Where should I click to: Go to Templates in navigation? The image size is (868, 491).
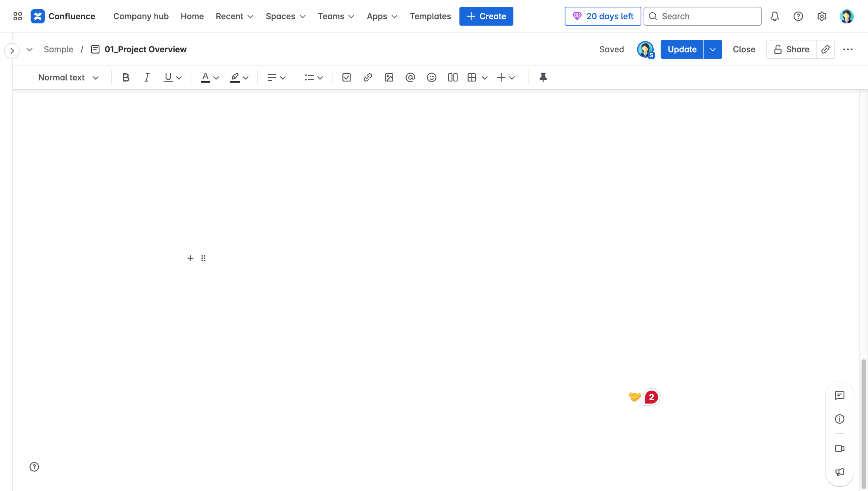tap(430, 16)
